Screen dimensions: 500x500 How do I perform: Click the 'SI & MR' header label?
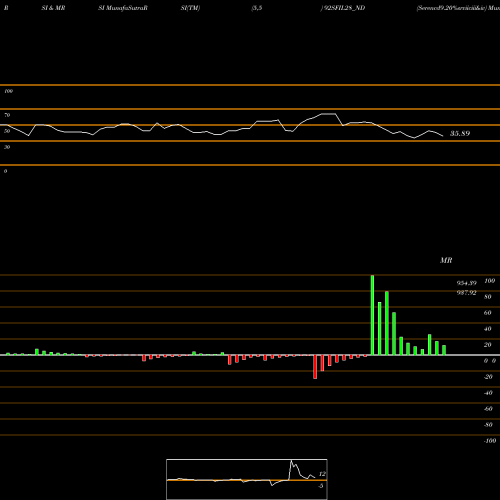coord(53,8)
